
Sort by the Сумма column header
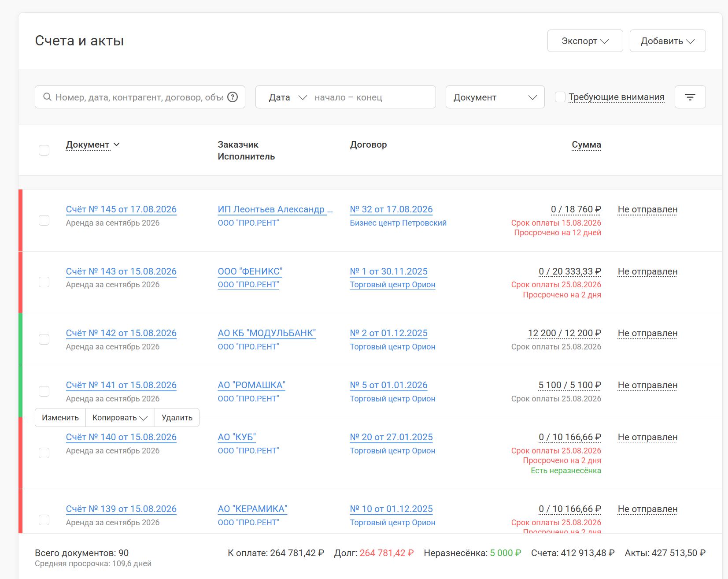[586, 145]
